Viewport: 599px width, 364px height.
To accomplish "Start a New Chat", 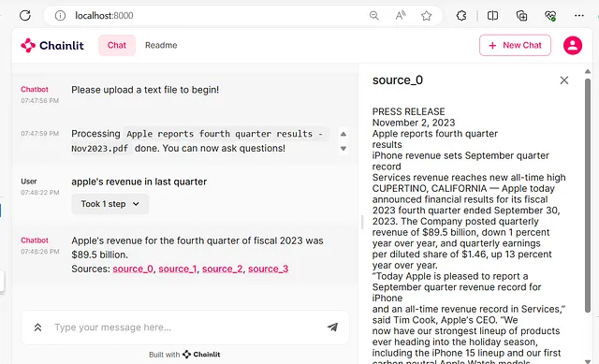I will point(515,46).
